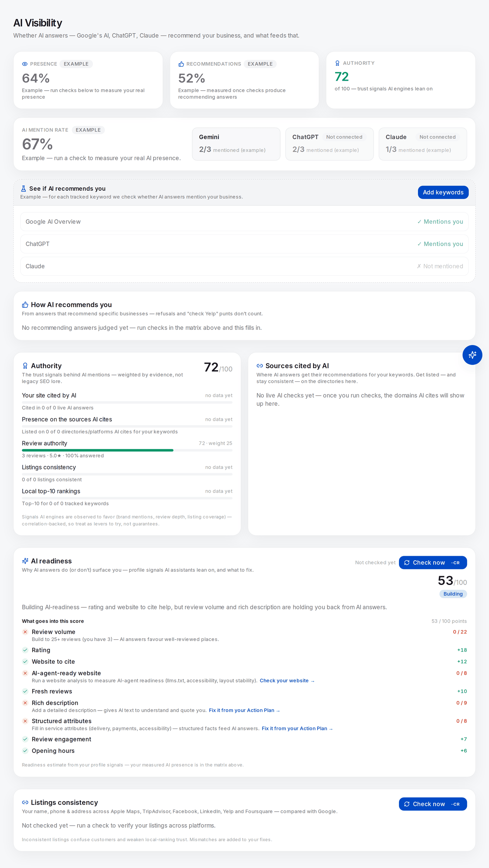Click the 53 / 100 points label
This screenshot has width=489, height=868.
coord(449,621)
